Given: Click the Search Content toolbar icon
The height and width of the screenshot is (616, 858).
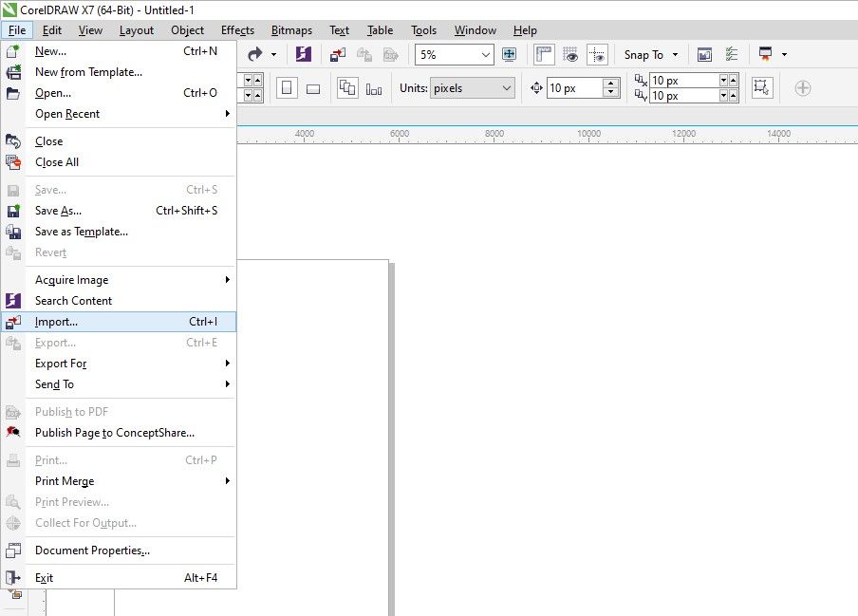Looking at the screenshot, I should pos(303,54).
